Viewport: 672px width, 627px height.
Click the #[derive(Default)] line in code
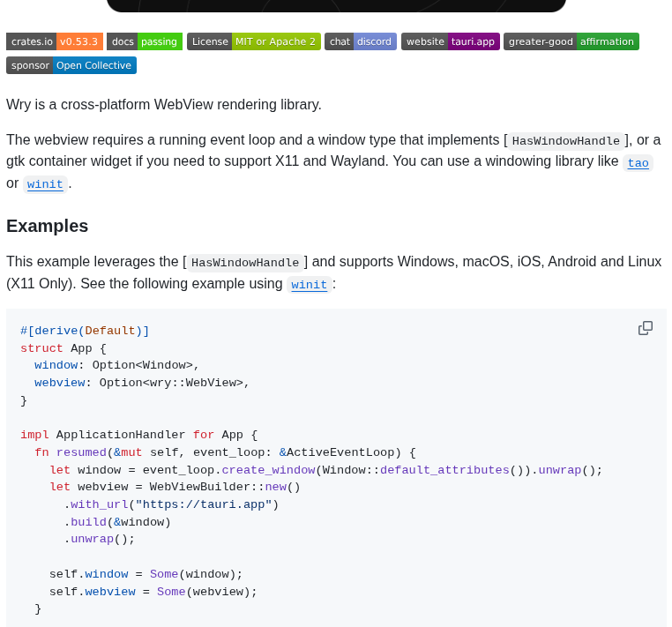coord(85,331)
